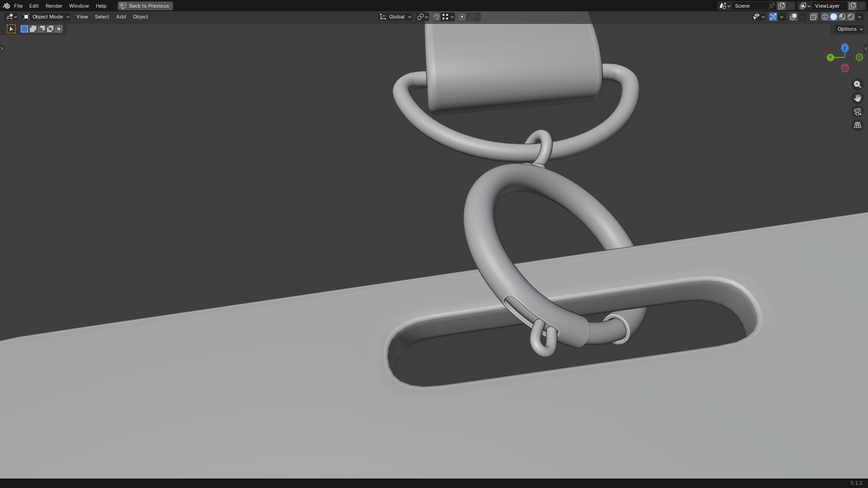
Task: Open the Object Mode dropdown
Action: click(46, 17)
